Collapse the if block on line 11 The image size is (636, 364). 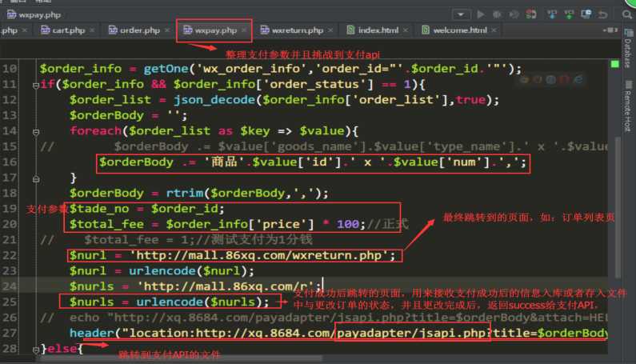tap(36, 86)
